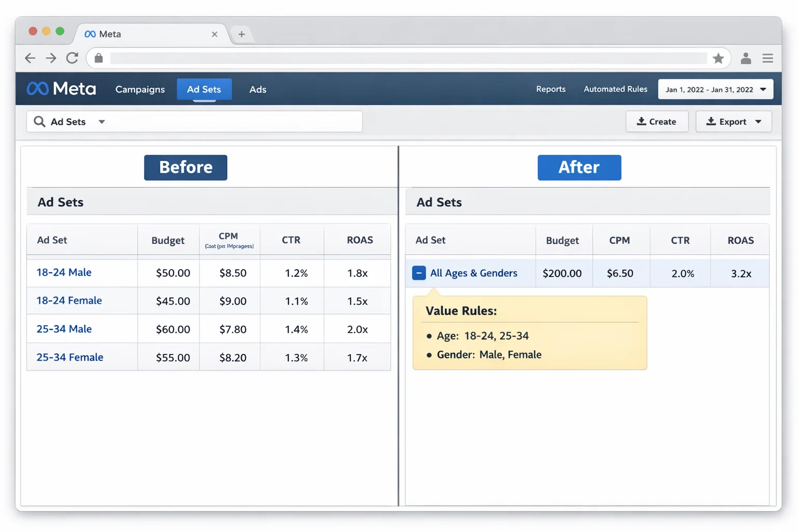Click Reports in the navigation bar
This screenshot has height=532, width=798.
click(551, 89)
